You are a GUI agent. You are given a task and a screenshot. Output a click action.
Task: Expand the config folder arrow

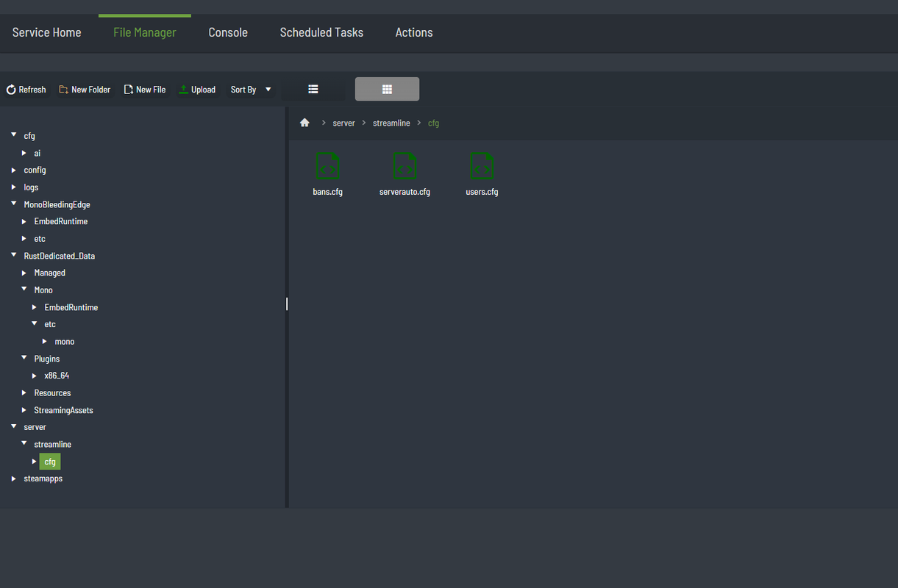coord(14,170)
